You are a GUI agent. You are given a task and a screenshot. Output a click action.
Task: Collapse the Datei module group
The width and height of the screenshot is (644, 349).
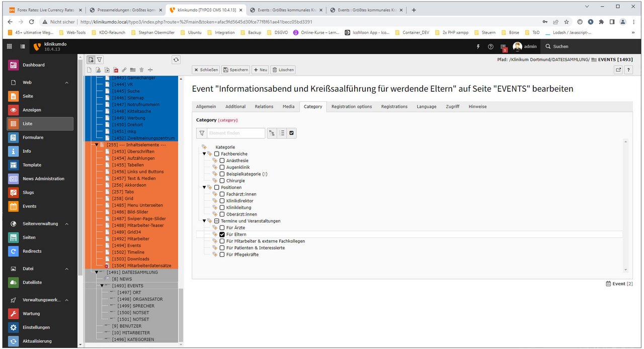pyautogui.click(x=66, y=269)
